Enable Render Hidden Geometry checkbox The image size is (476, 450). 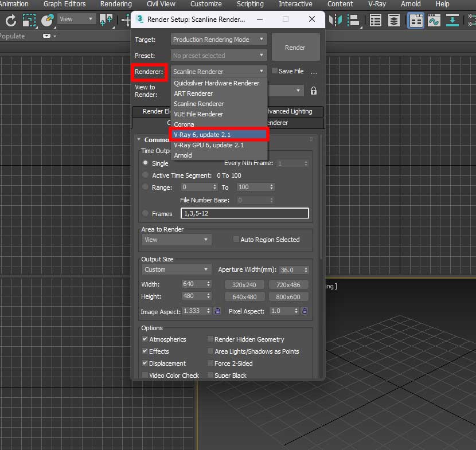[210, 339]
